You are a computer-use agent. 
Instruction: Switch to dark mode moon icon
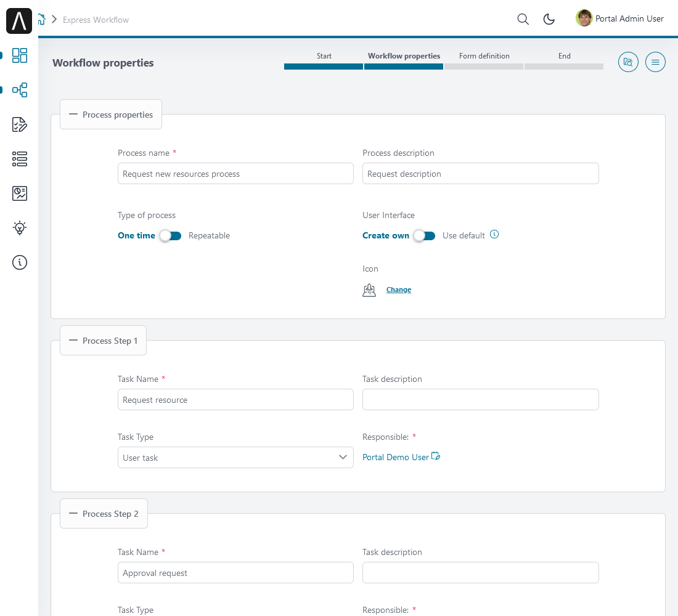point(549,19)
